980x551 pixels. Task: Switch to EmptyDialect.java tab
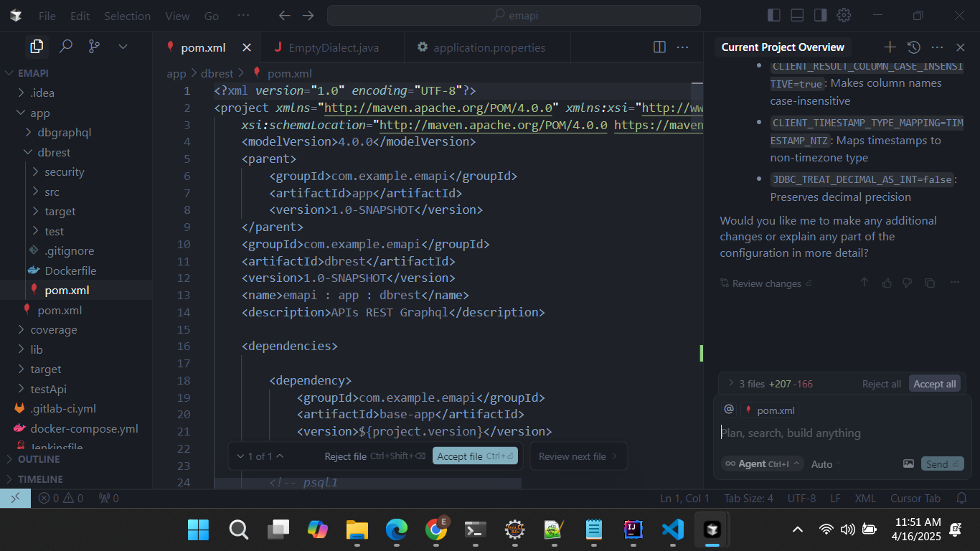coord(333,47)
